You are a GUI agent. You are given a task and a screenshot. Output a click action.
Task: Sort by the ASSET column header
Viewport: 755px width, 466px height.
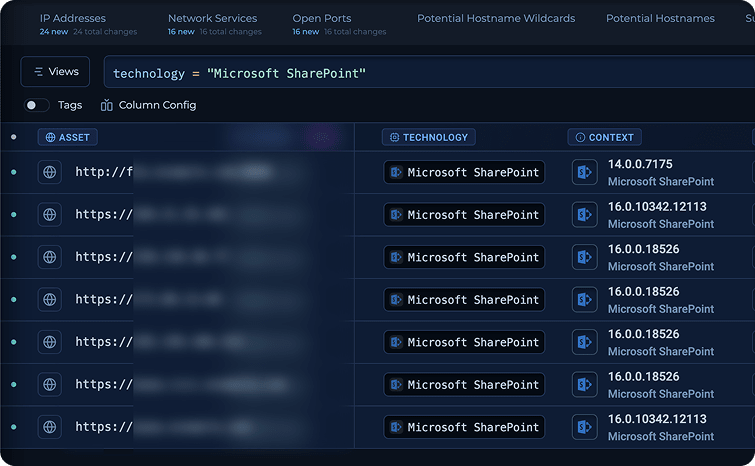(68, 137)
